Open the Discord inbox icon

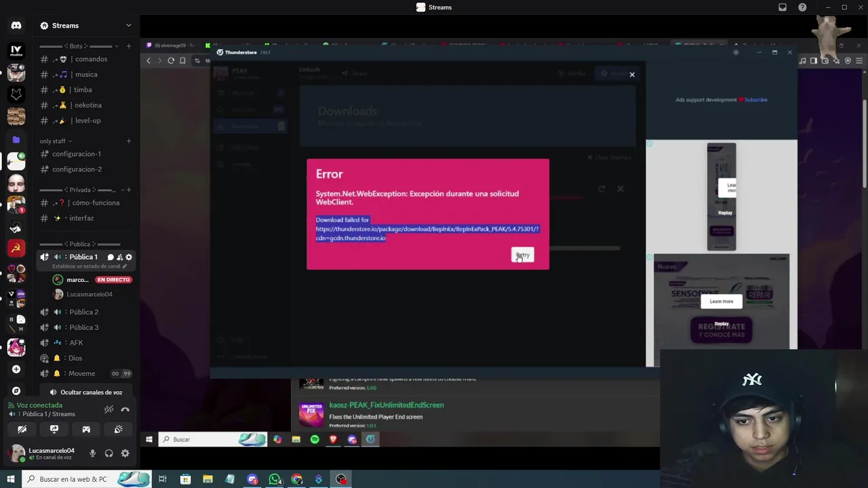783,7
